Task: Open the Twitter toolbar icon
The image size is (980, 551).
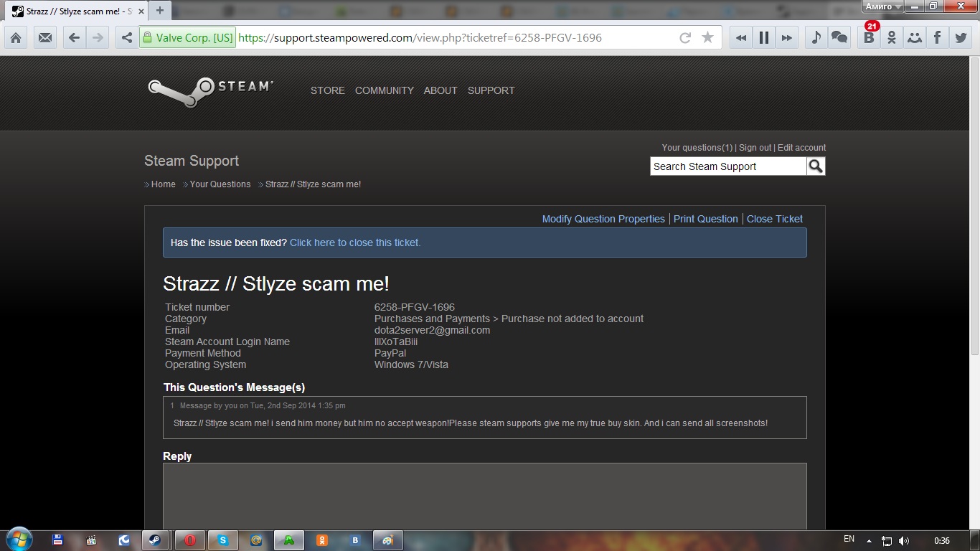Action: coord(960,38)
